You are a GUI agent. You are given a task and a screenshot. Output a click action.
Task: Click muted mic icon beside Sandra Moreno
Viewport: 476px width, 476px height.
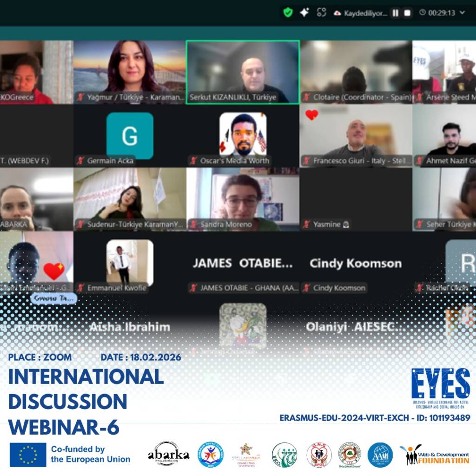point(193,225)
